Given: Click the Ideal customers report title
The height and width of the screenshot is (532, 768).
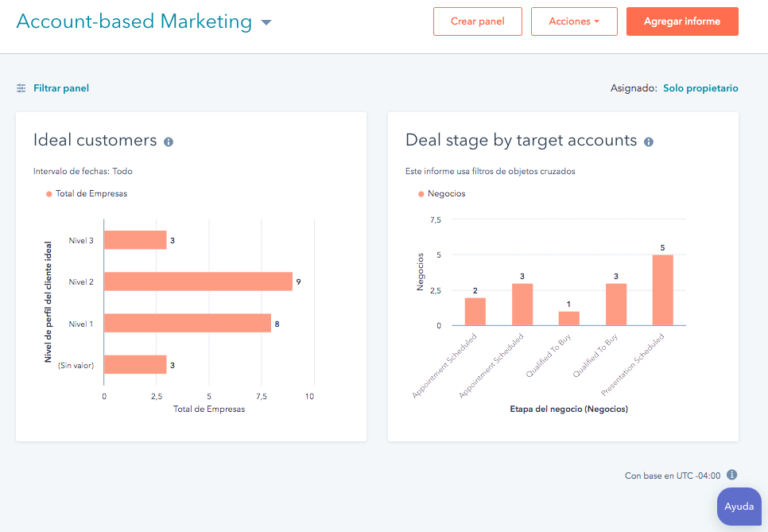Looking at the screenshot, I should [x=95, y=140].
